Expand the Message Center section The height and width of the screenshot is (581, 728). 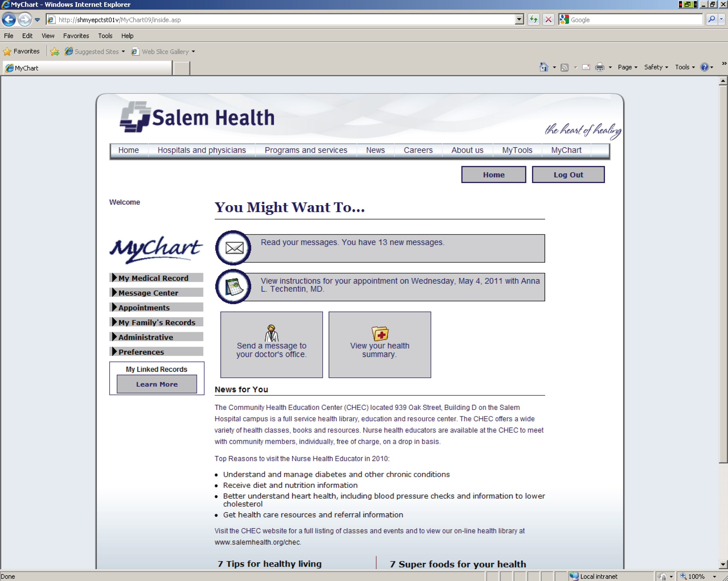148,293
